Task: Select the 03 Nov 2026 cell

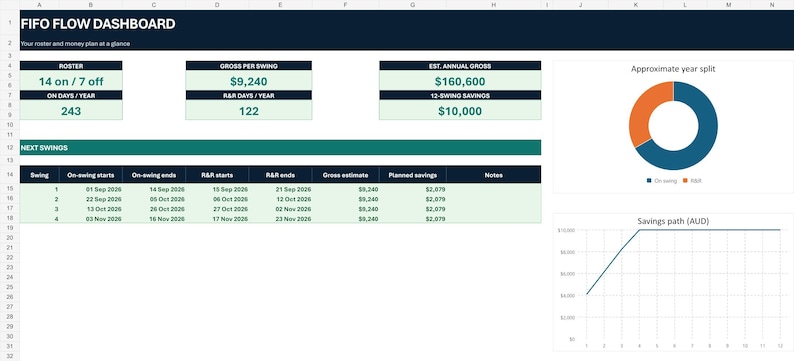Action: point(91,219)
